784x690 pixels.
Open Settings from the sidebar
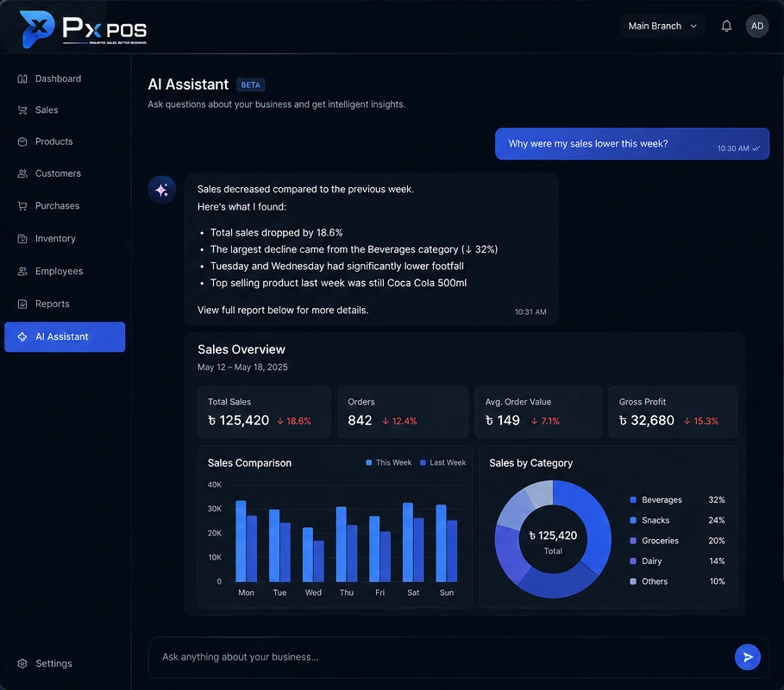(x=65, y=663)
